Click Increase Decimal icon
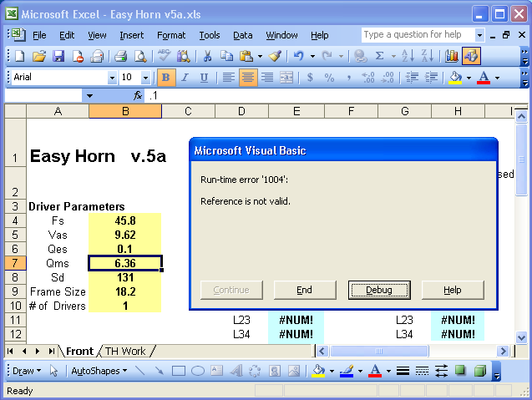532x400 pixels. pos(368,78)
